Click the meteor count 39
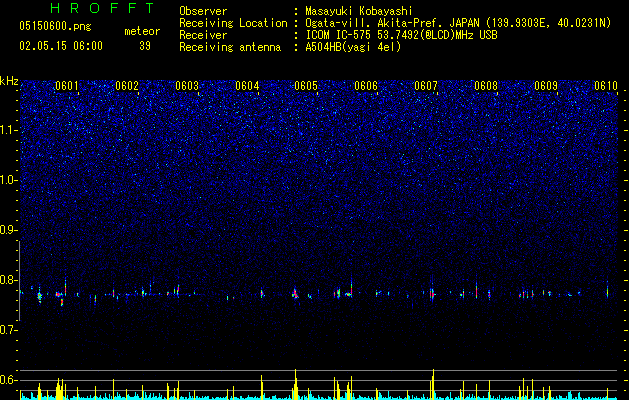The width and height of the screenshot is (629, 400). coord(145,46)
